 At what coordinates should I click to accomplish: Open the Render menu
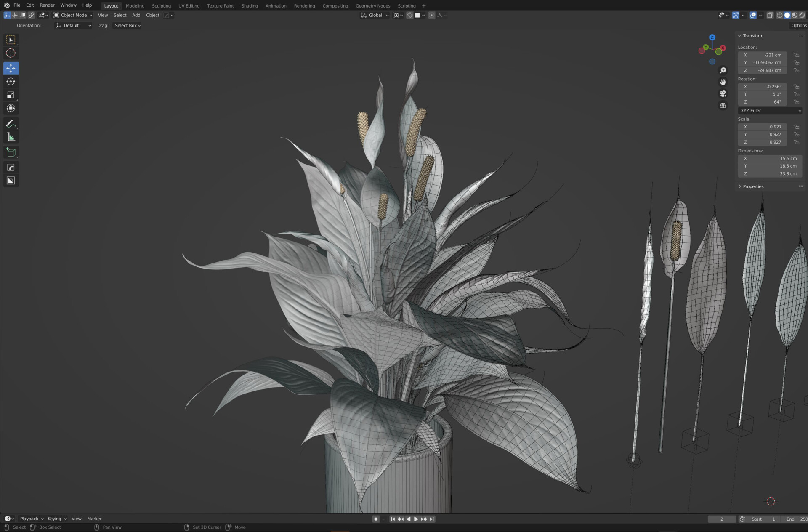(x=47, y=5)
